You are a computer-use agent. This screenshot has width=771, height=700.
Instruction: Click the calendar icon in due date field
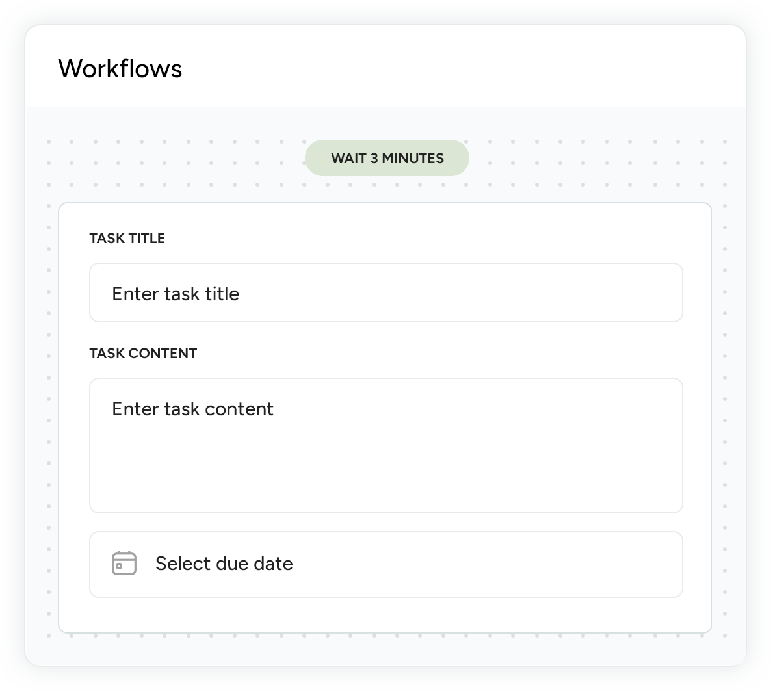124,564
